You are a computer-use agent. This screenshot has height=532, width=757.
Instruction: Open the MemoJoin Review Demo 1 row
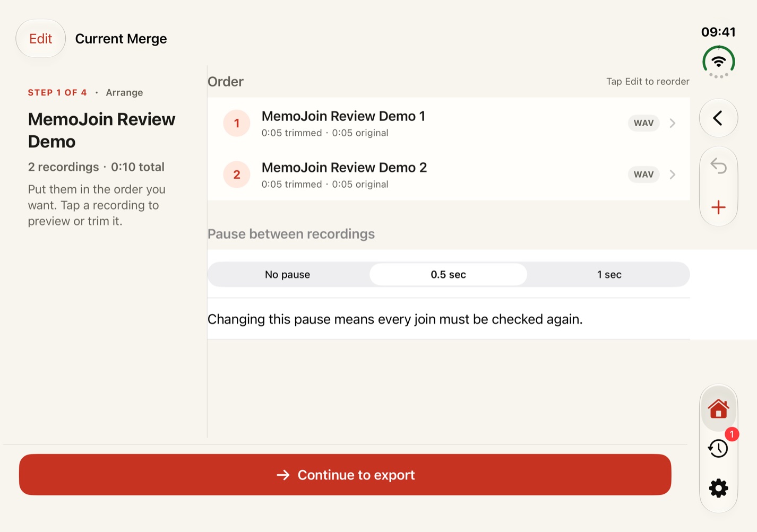(449, 123)
